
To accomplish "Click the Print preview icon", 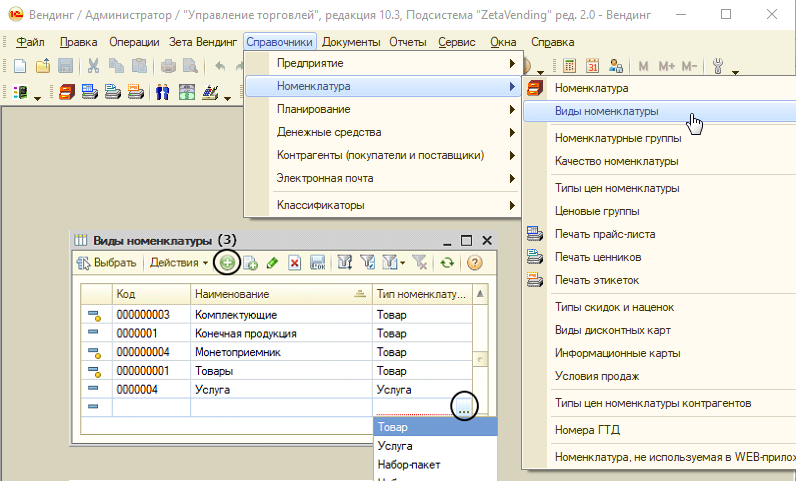I will pyautogui.click(x=190, y=66).
